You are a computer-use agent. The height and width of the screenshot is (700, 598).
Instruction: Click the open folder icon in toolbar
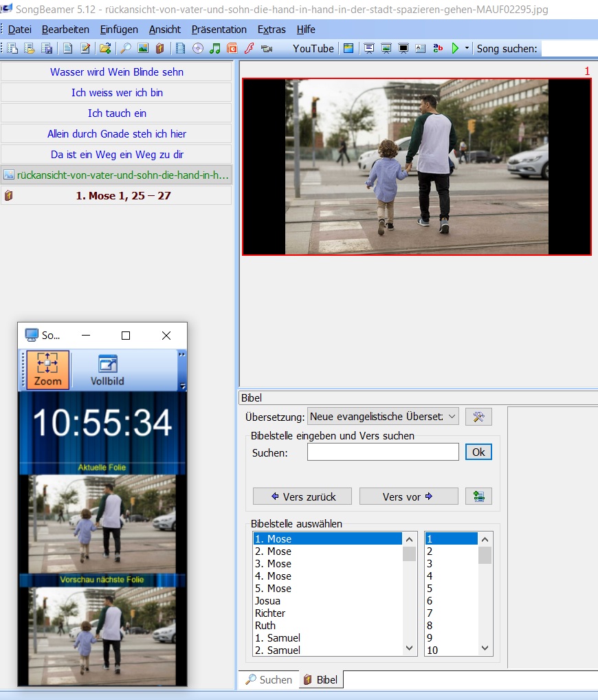pyautogui.click(x=105, y=48)
